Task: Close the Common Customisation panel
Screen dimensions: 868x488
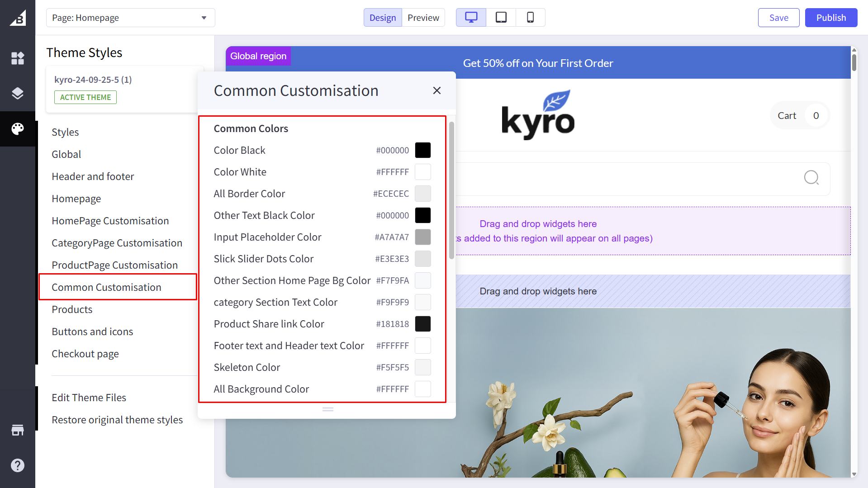Action: tap(436, 90)
